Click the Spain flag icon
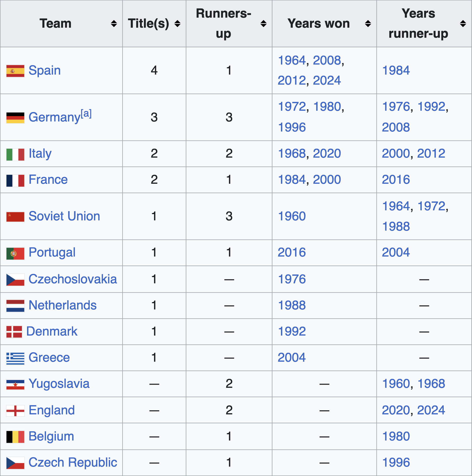The image size is (472, 476). point(15,71)
